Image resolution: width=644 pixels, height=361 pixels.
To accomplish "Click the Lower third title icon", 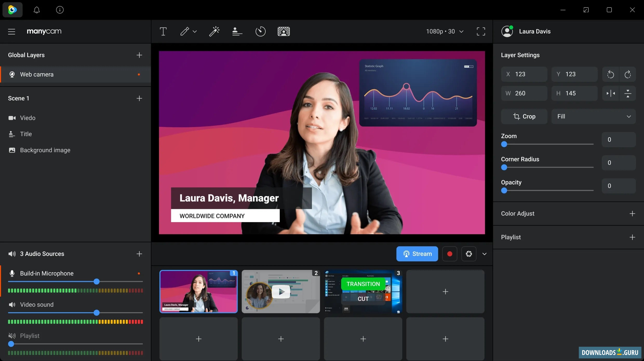I will (x=237, y=31).
